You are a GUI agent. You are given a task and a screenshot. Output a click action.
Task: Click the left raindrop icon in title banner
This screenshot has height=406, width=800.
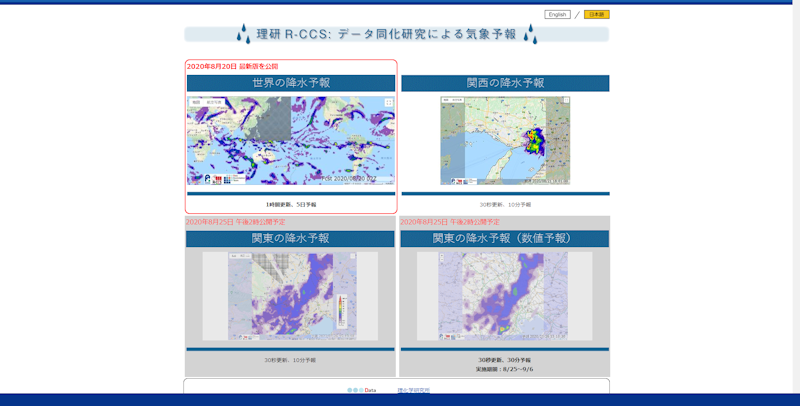click(x=243, y=34)
